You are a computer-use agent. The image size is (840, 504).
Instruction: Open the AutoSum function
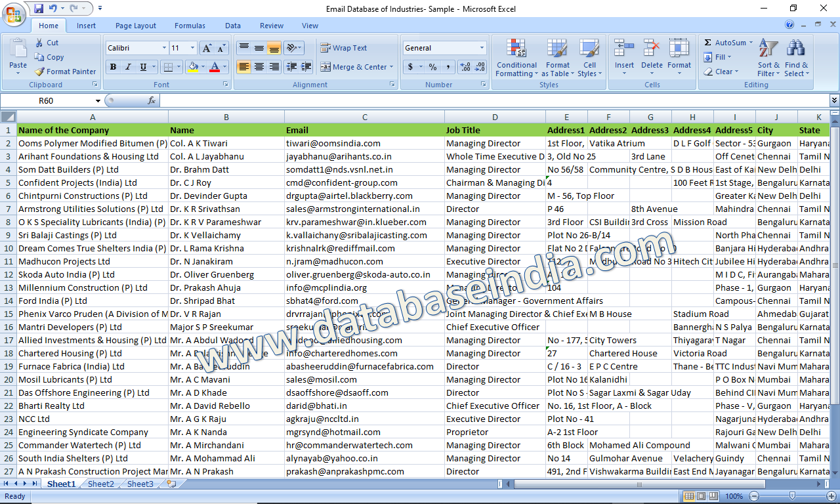coord(727,42)
